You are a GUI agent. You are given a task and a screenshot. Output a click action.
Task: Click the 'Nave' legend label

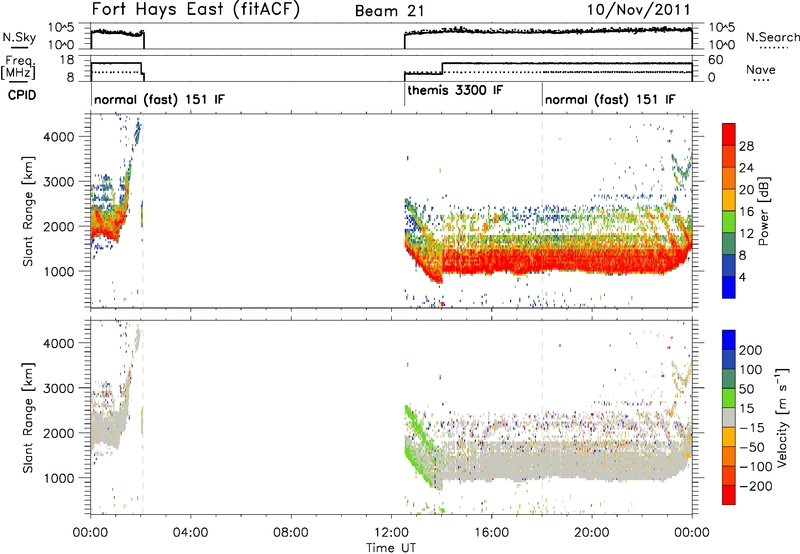click(x=760, y=70)
